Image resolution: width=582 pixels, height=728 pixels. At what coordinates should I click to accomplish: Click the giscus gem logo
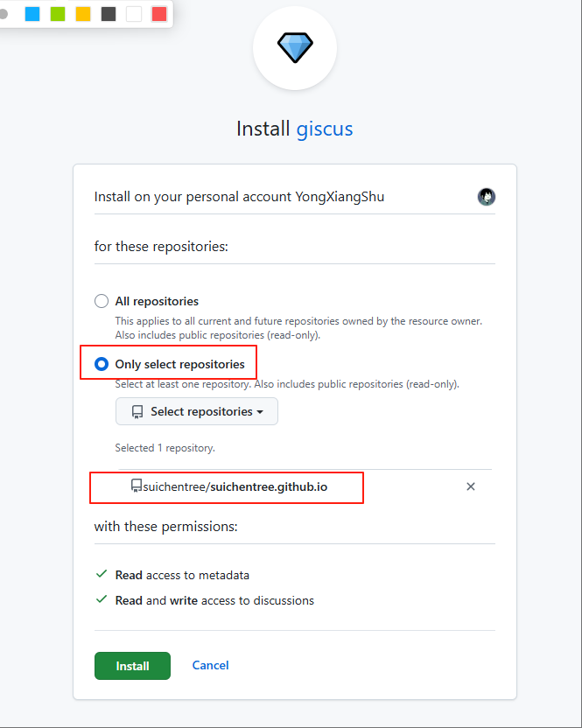[295, 47]
